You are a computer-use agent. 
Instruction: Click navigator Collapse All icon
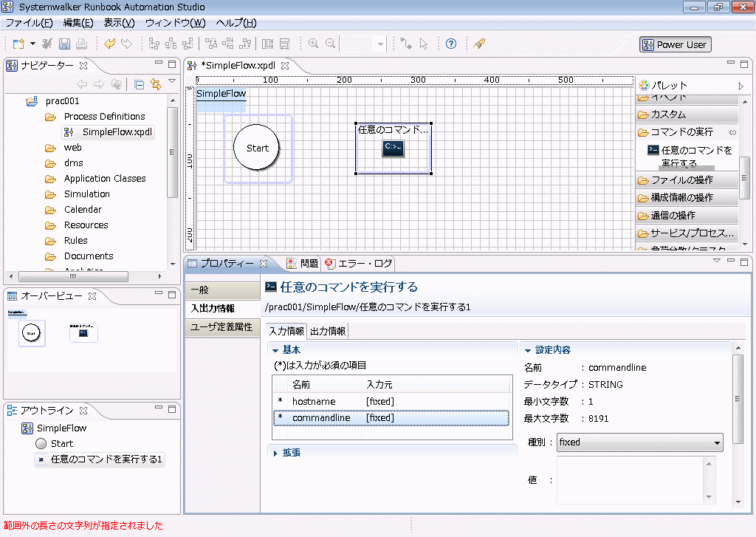click(140, 84)
